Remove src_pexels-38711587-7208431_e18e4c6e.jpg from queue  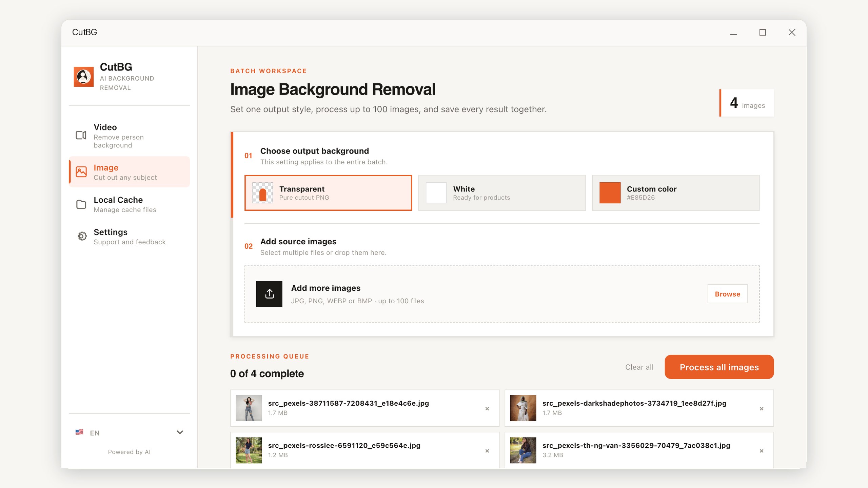pos(487,409)
